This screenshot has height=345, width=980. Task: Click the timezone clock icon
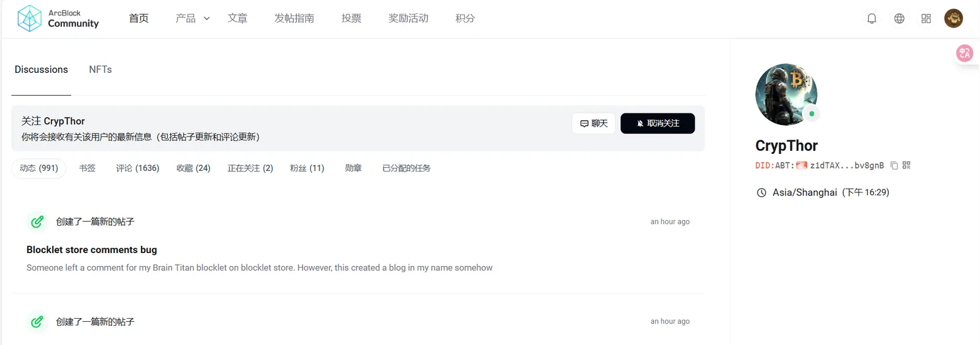(x=761, y=192)
